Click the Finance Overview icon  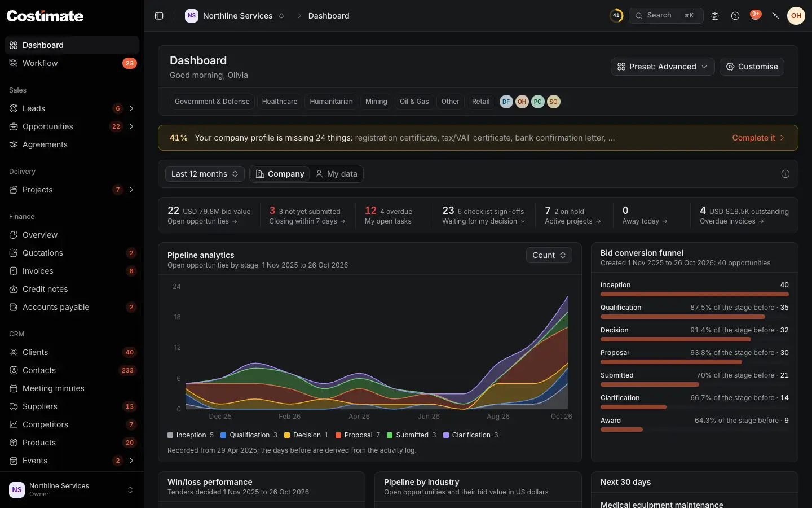pyautogui.click(x=14, y=235)
